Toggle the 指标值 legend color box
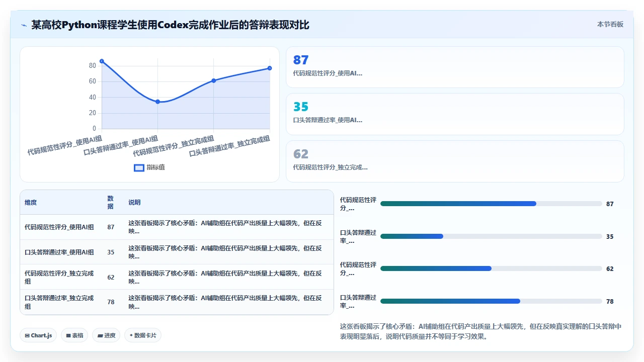The image size is (644, 362). pyautogui.click(x=139, y=167)
